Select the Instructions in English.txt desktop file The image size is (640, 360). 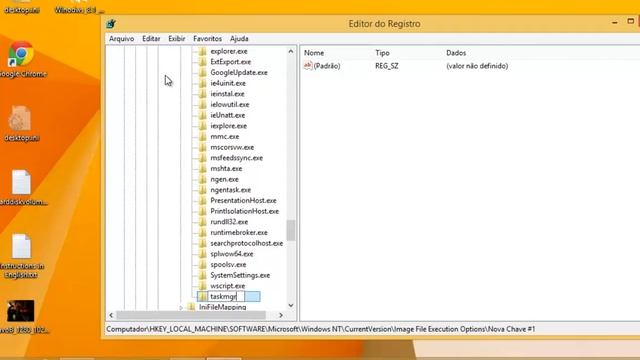click(21, 256)
